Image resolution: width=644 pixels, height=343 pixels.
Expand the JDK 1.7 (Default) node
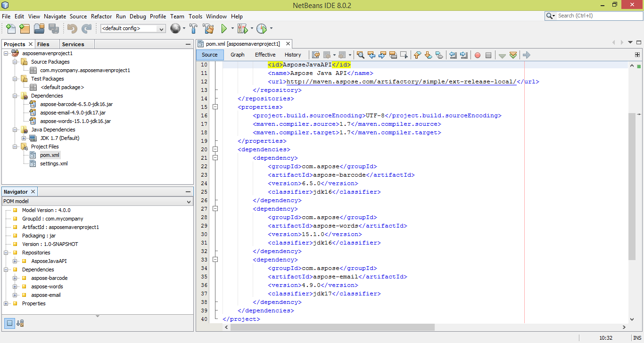[24, 138]
